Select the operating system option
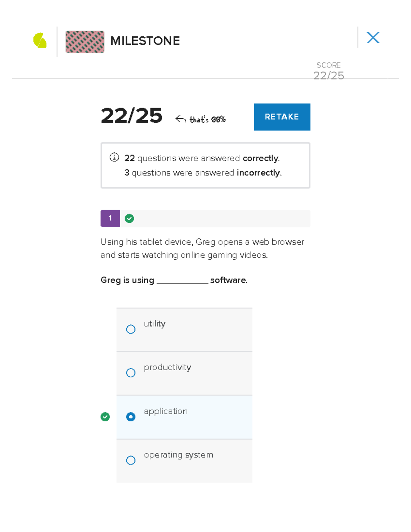411x532 pixels. pos(130,460)
